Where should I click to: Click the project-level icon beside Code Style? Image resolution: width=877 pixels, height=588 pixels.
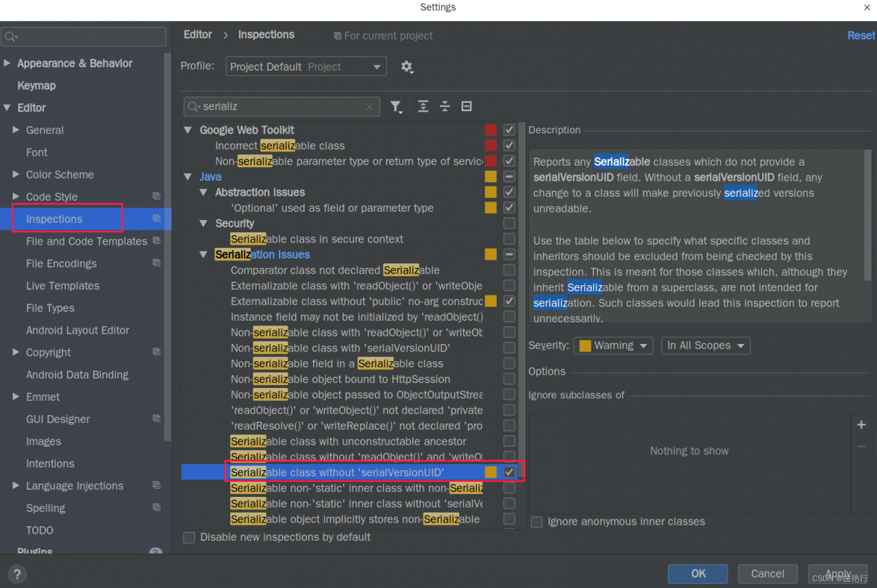pyautogui.click(x=156, y=196)
